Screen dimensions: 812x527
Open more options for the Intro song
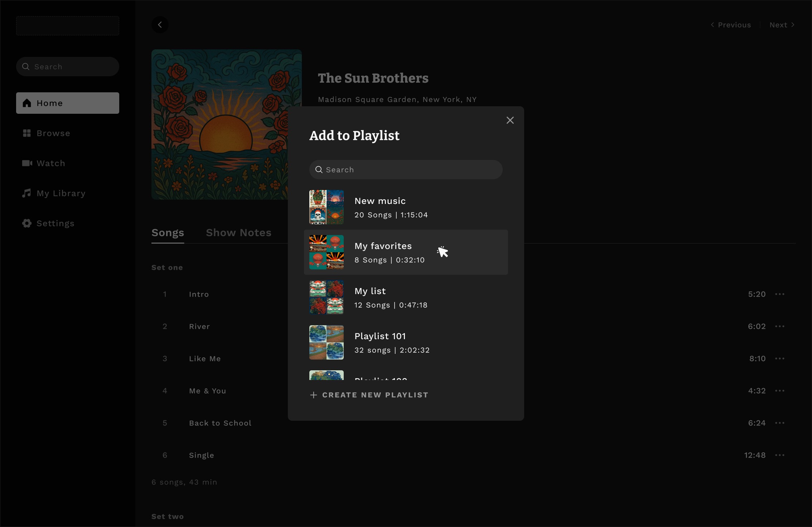779,294
